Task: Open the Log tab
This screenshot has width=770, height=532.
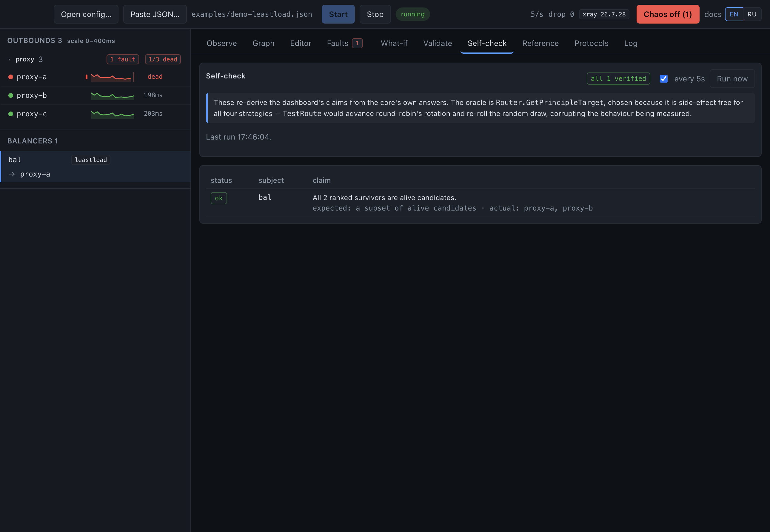Action: pyautogui.click(x=631, y=43)
